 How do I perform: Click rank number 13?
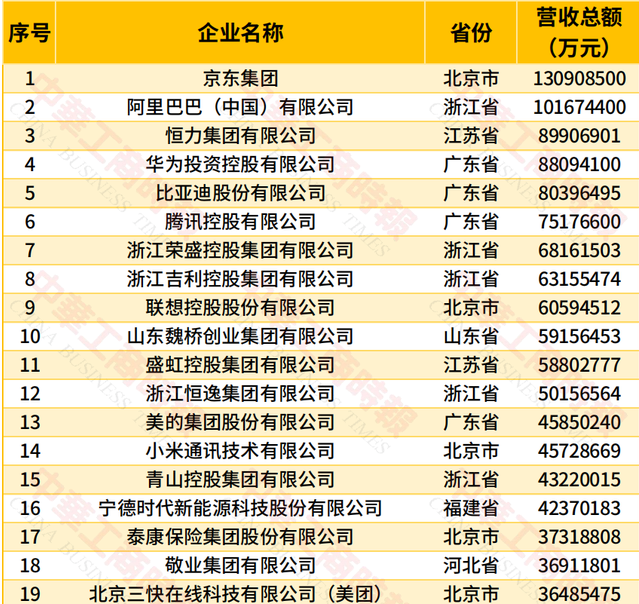(x=30, y=422)
